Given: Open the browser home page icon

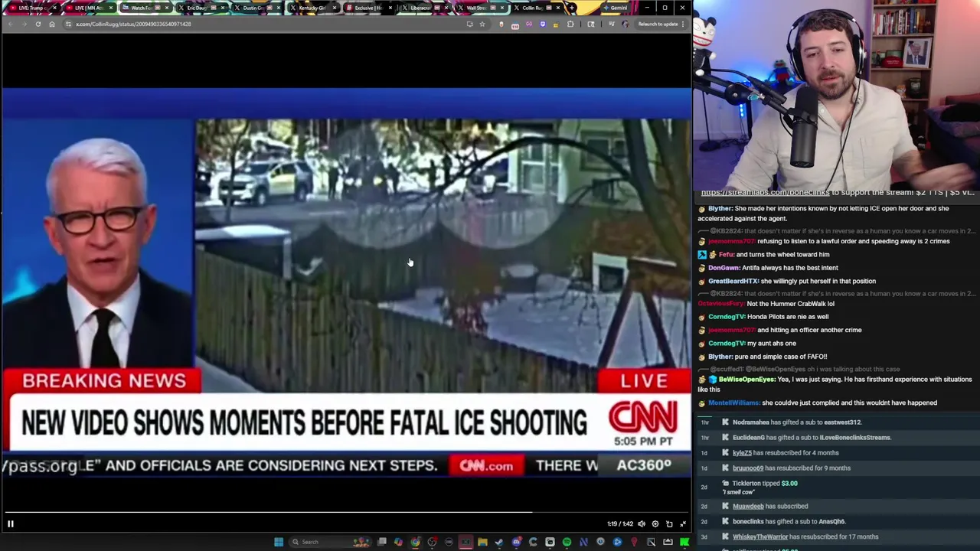Looking at the screenshot, I should [51, 24].
